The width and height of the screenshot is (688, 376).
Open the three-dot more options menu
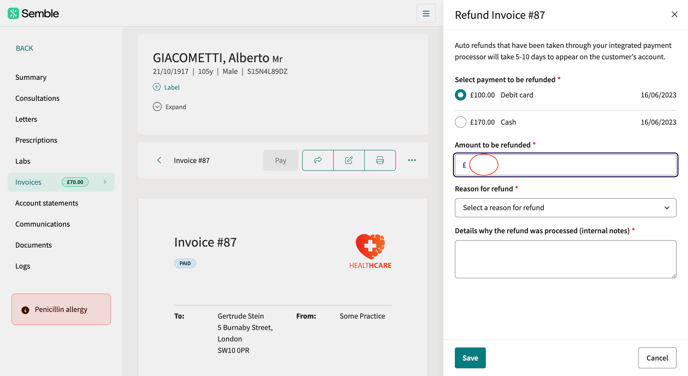point(412,160)
